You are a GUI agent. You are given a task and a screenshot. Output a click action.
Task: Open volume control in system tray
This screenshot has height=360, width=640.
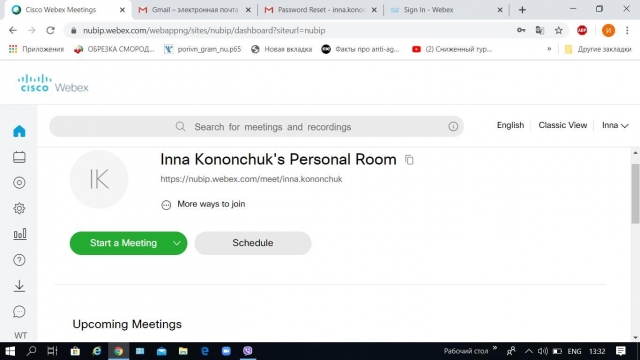542,351
